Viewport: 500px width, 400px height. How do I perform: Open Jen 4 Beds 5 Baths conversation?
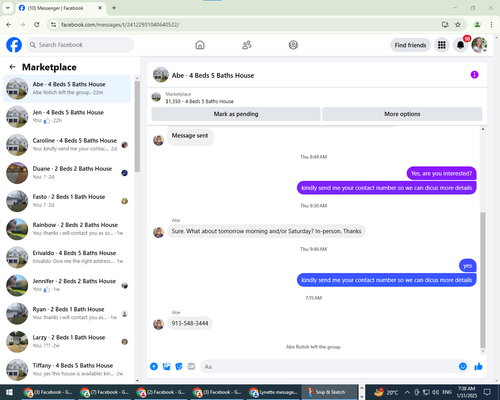67,117
